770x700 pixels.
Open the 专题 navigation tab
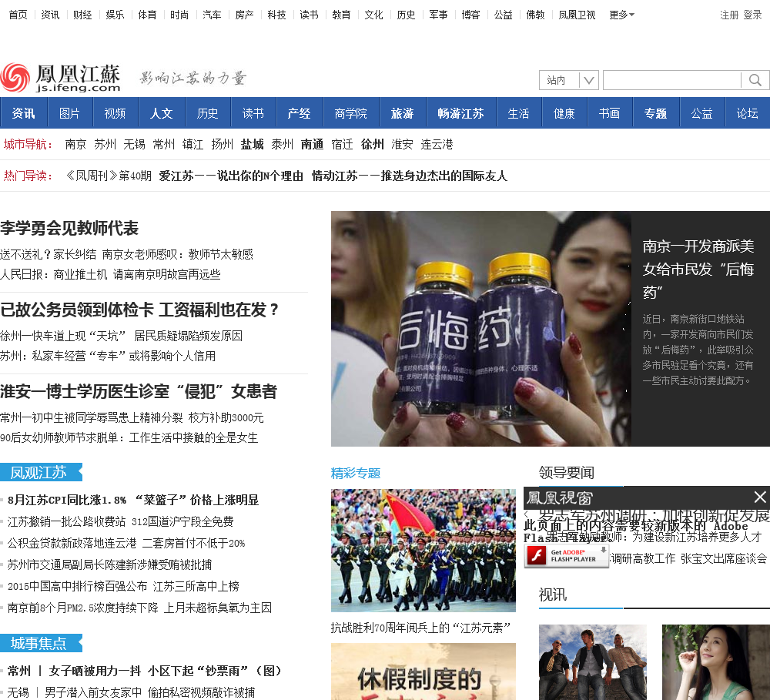point(655,113)
